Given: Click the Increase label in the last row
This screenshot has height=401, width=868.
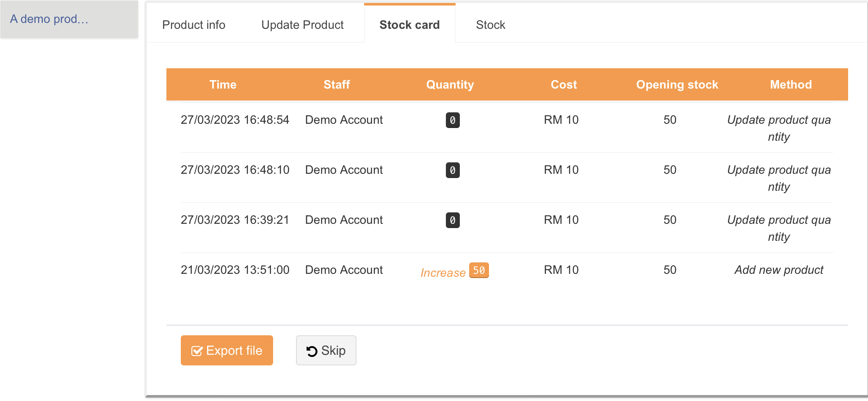Looking at the screenshot, I should point(443,273).
